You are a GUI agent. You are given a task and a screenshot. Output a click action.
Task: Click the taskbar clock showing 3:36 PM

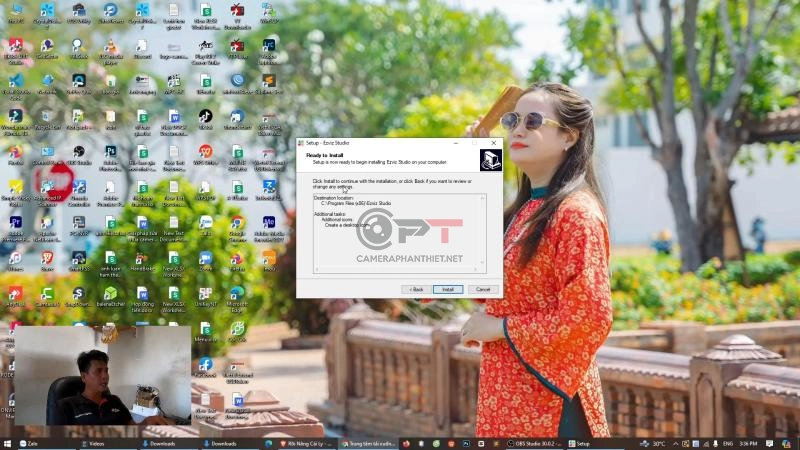click(x=749, y=444)
